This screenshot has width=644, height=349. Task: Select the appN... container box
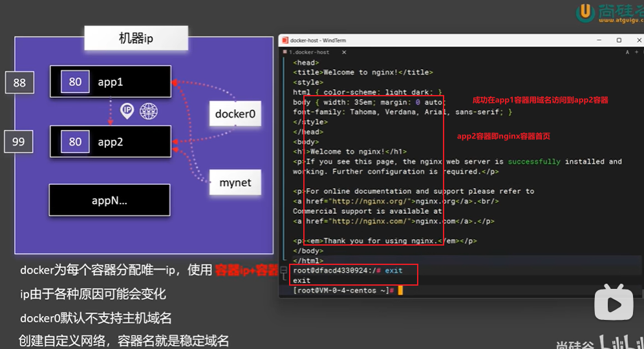point(110,200)
